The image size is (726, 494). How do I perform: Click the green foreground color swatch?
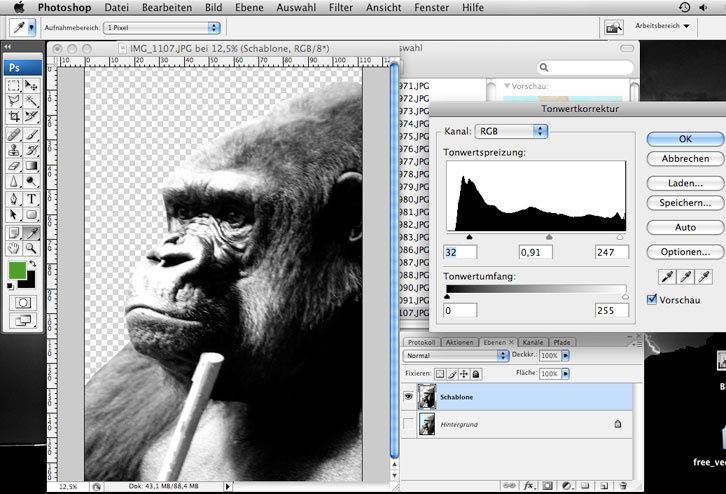(x=17, y=271)
